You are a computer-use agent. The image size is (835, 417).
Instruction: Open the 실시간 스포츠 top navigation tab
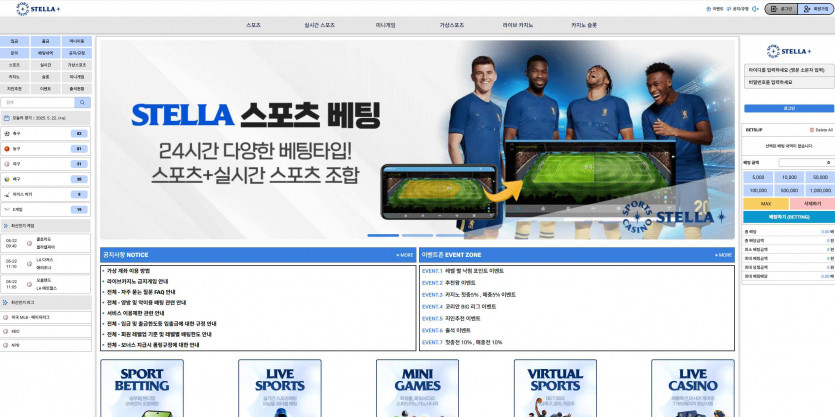(320, 25)
